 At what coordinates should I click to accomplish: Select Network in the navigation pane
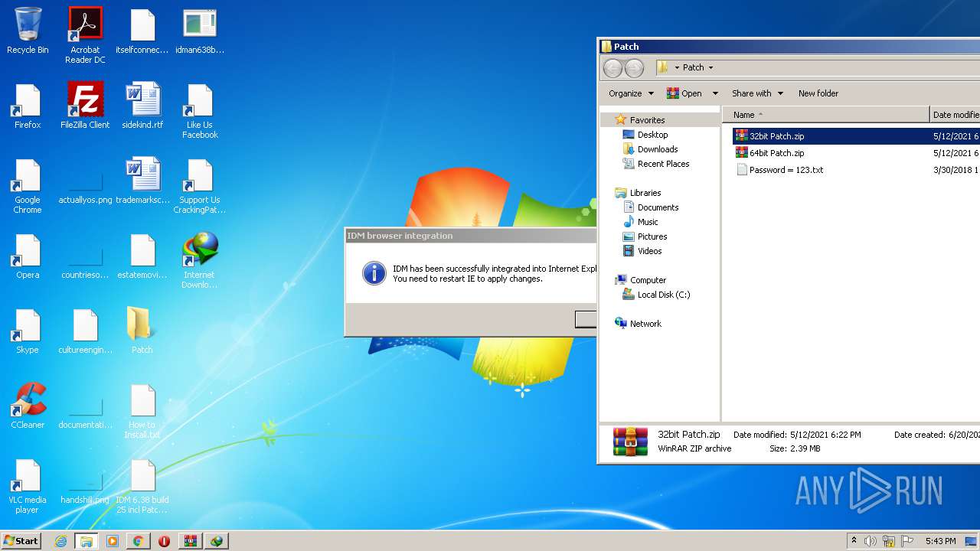[x=645, y=324]
